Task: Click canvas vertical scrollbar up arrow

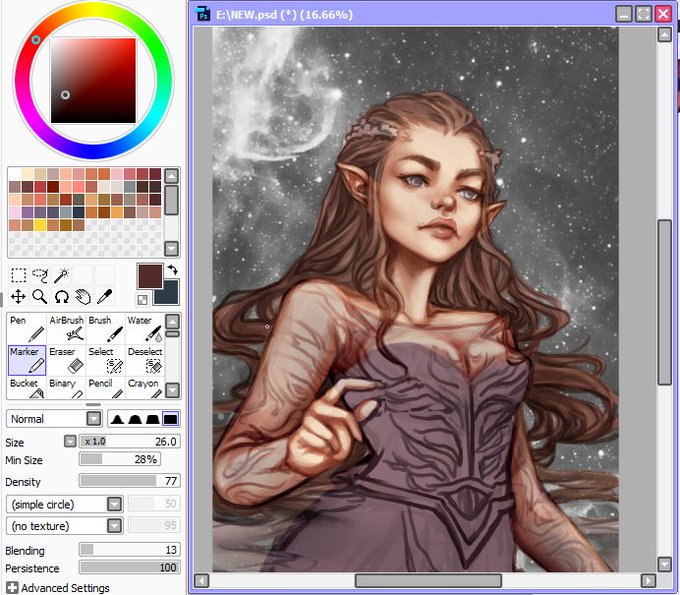Action: (x=664, y=34)
